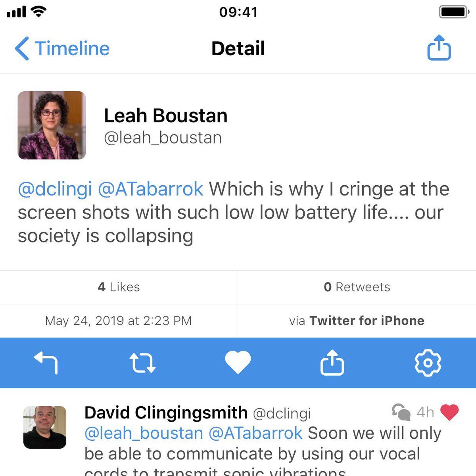Viewport: 476px width, 476px height.
Task: Tap the share icon in blue action bar
Action: [x=332, y=362]
